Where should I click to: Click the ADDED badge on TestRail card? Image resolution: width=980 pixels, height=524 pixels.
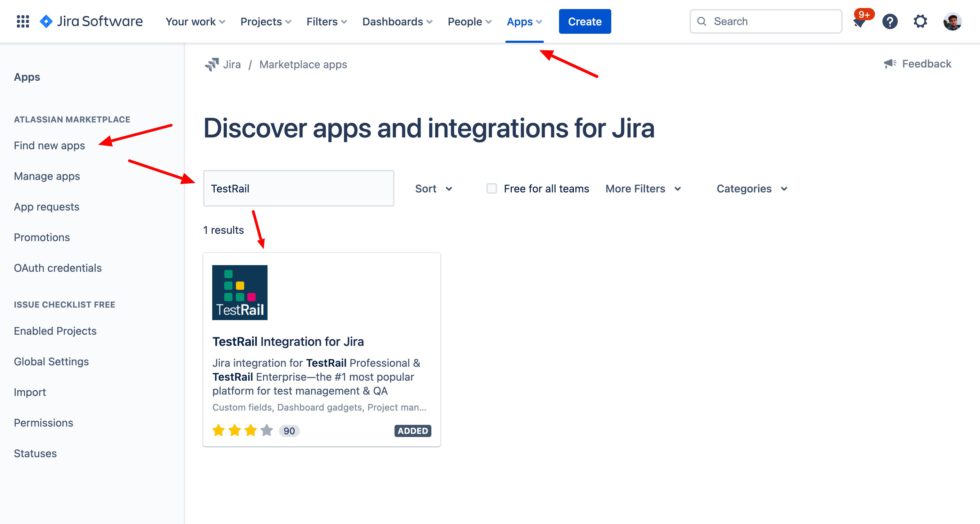click(412, 431)
